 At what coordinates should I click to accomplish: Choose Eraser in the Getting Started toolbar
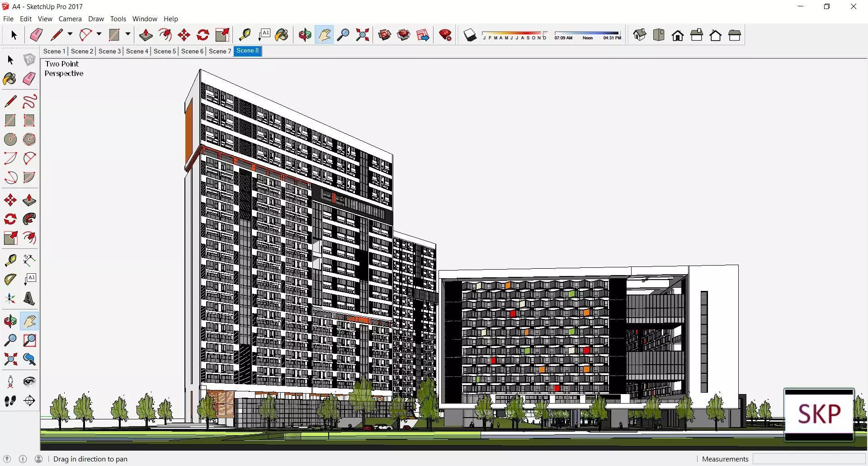pos(36,35)
